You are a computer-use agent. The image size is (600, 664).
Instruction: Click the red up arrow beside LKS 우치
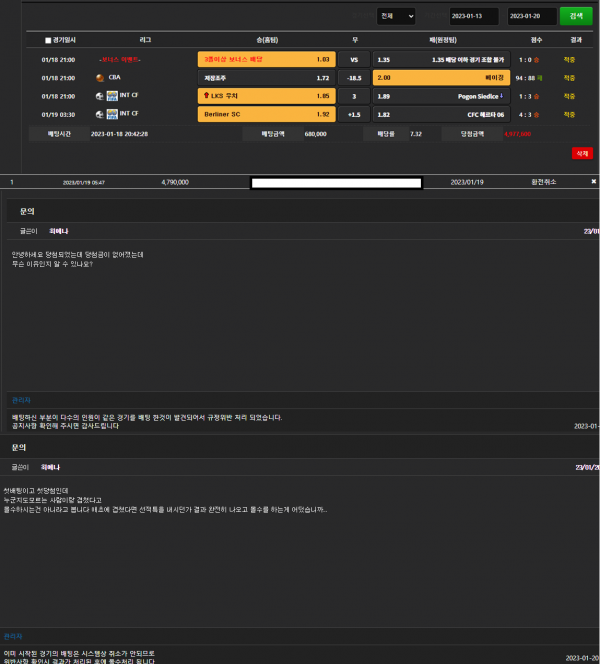click(207, 95)
